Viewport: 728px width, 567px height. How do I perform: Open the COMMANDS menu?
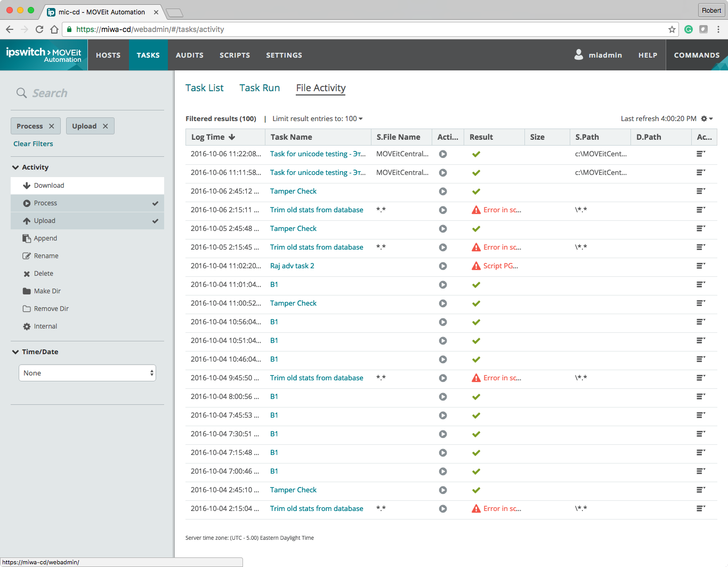[697, 55]
